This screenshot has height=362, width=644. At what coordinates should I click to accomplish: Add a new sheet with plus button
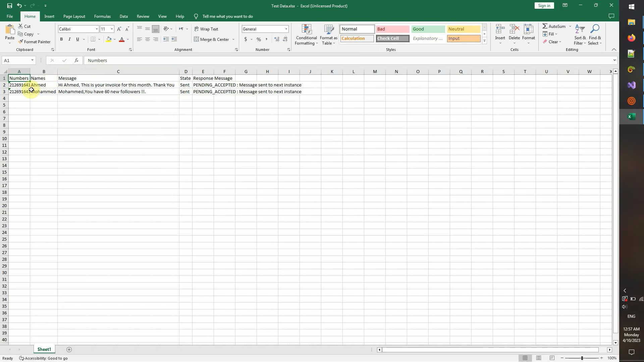69,350
